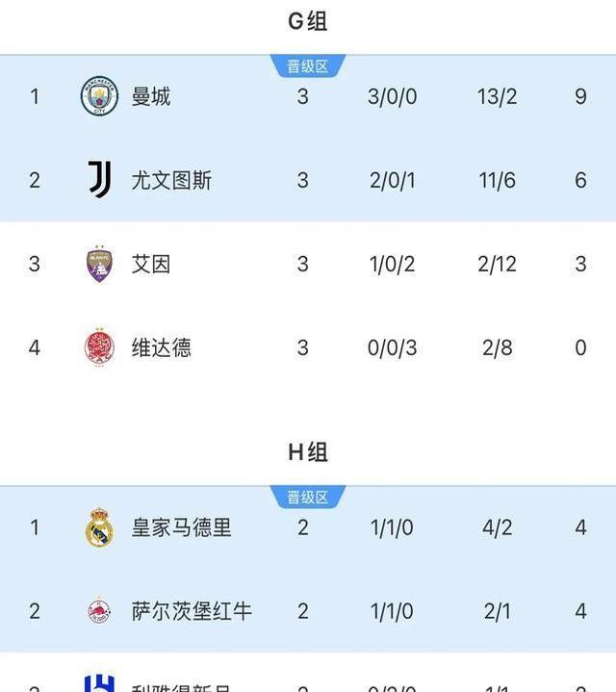Tap the Real Madrid crest icon
The height and width of the screenshot is (692, 616).
point(99,527)
